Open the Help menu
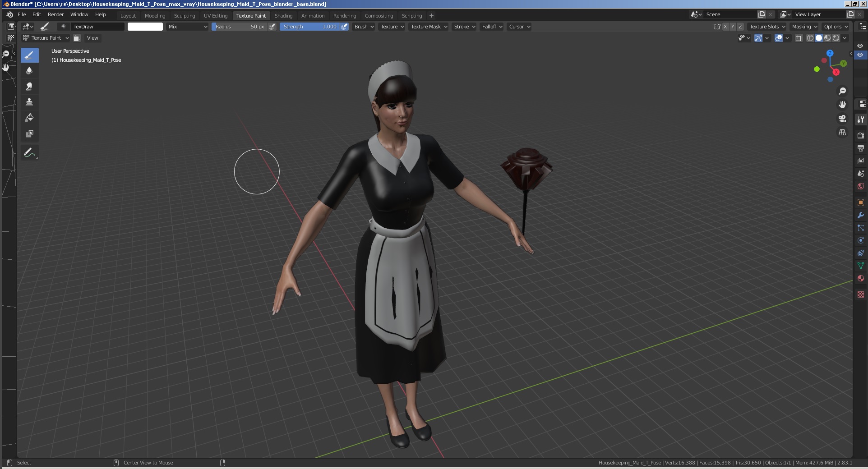 101,14
